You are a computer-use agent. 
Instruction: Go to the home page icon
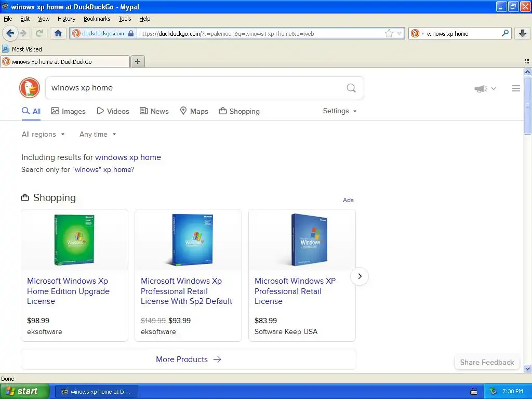pyautogui.click(x=58, y=33)
